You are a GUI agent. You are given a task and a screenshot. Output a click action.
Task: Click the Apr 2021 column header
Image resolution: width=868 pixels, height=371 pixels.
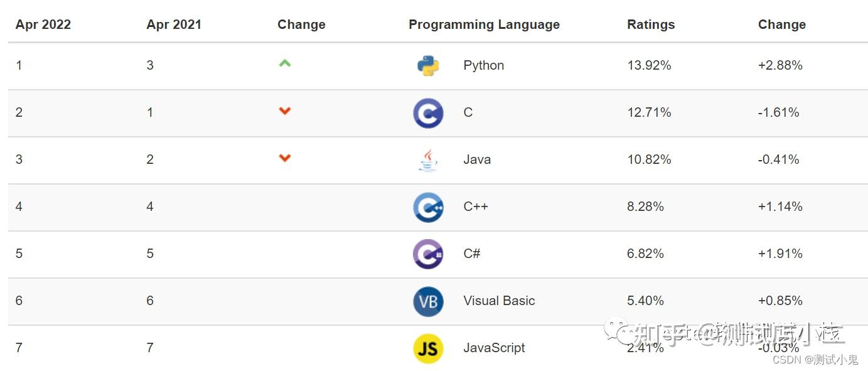(174, 24)
